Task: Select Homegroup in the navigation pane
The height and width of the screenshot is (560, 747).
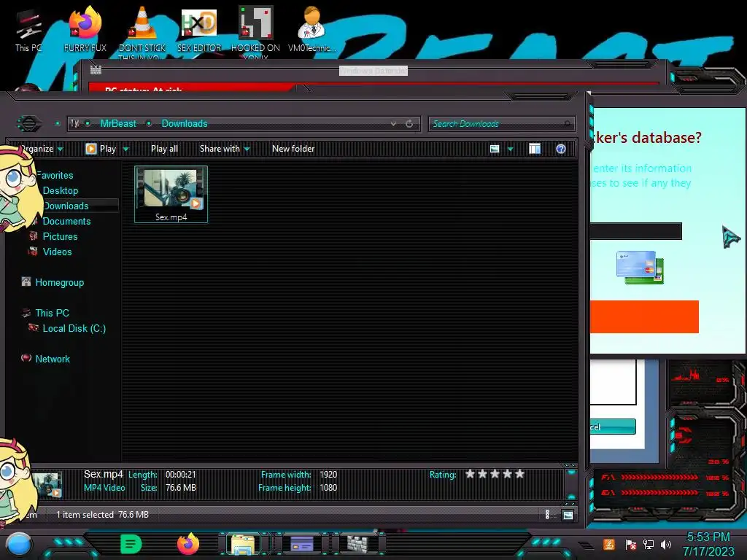Action: (x=60, y=282)
